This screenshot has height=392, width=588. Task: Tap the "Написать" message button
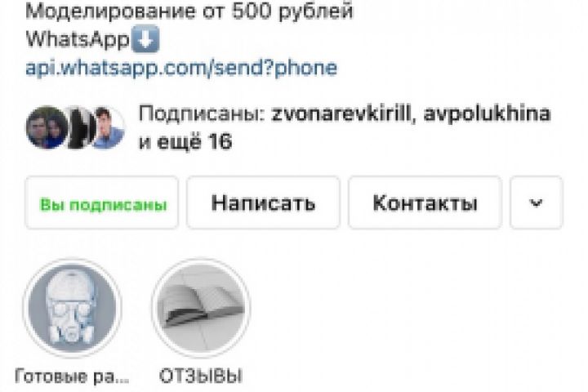pos(263,203)
